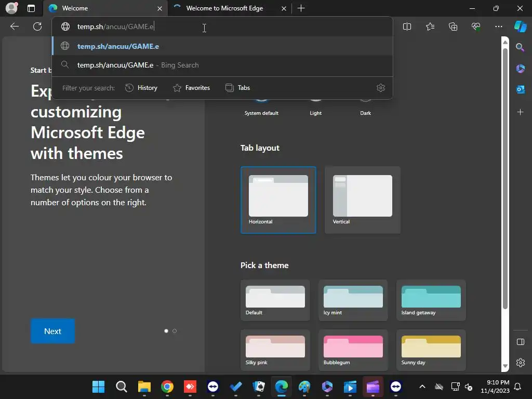Switch to Welcome to Microsoft Edge tab

(x=230, y=8)
